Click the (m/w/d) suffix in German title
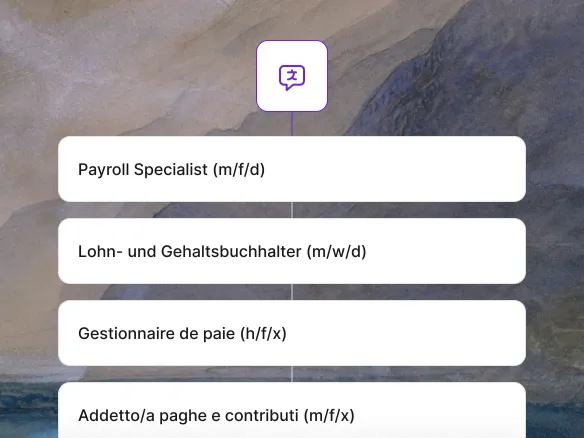Screen dimensions: 584x438 tap(336, 252)
